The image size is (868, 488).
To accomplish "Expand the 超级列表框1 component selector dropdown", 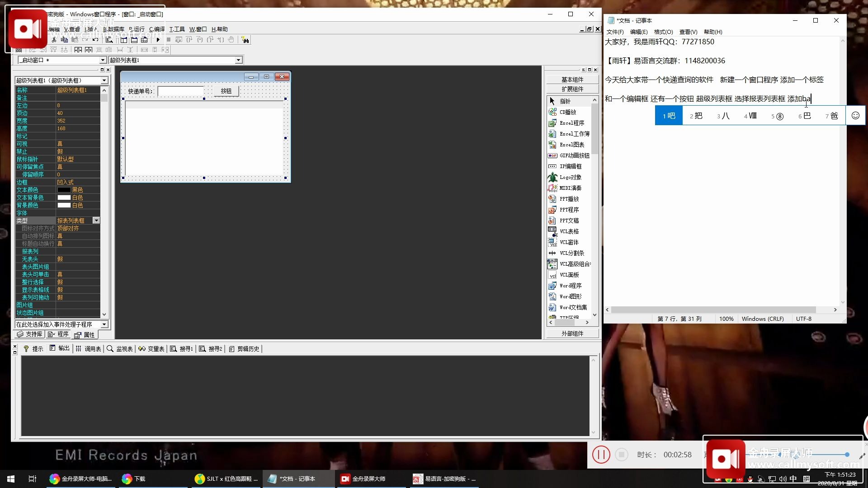I will 238,60.
